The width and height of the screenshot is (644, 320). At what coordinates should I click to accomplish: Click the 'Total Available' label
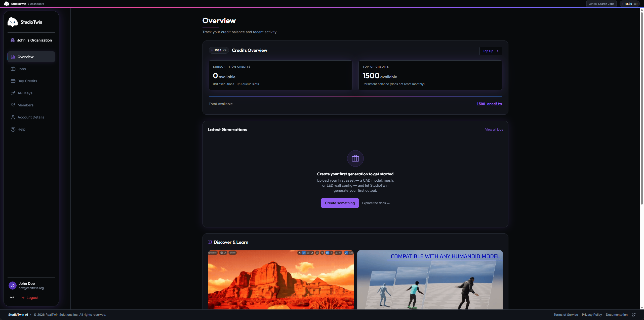221,104
